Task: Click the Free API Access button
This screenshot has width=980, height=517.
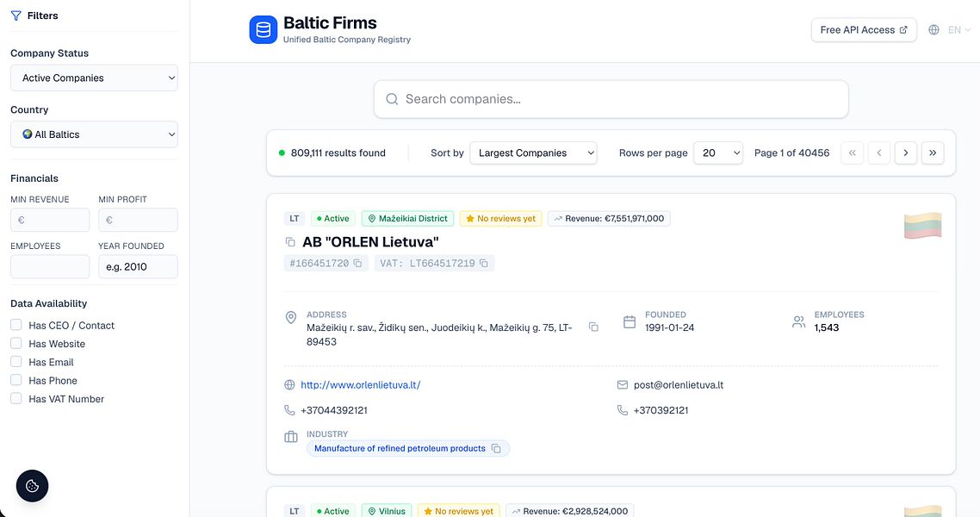Action: pyautogui.click(x=864, y=30)
